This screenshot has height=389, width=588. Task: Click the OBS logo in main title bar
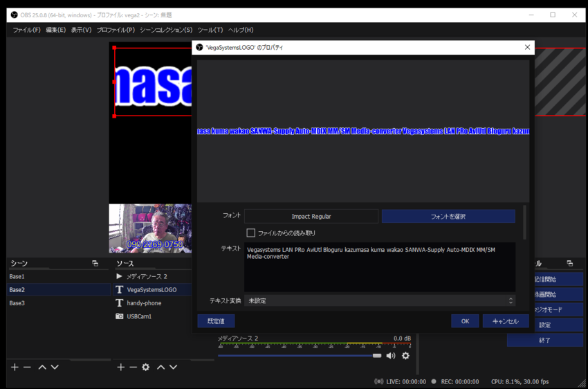pos(15,15)
